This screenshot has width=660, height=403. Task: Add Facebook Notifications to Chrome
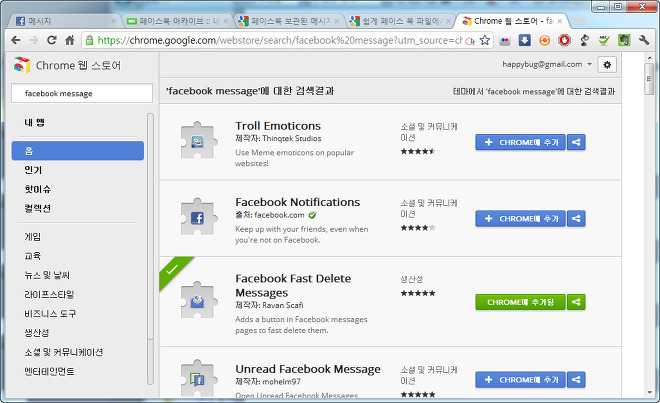tap(520, 219)
